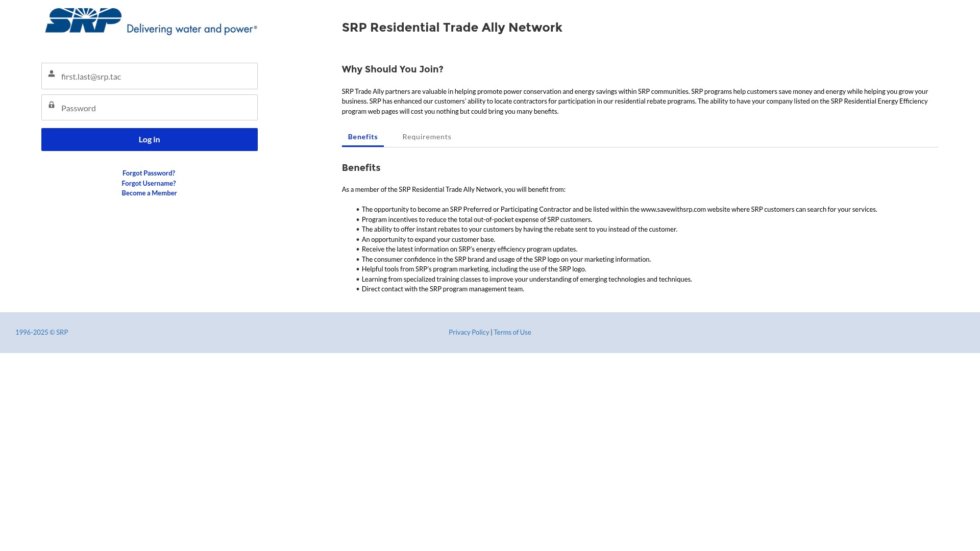980x551 pixels.
Task: Switch to the Benefits tab
Action: pos(363,137)
